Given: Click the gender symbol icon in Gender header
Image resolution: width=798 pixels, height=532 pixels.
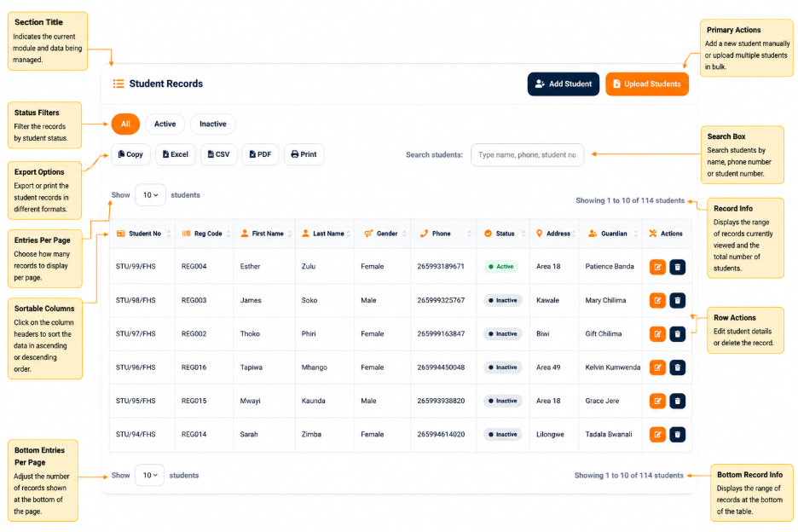Looking at the screenshot, I should click(x=368, y=234).
